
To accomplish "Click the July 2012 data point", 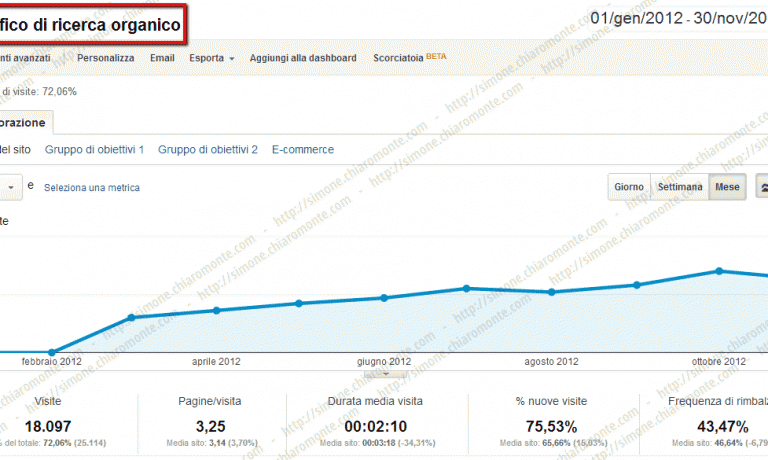I will 467,289.
